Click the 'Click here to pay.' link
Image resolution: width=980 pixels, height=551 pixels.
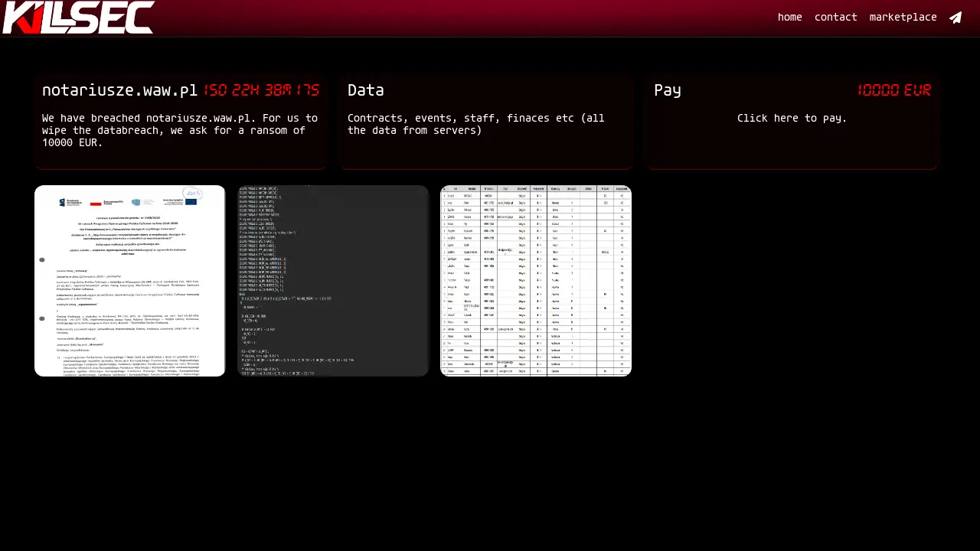(792, 118)
